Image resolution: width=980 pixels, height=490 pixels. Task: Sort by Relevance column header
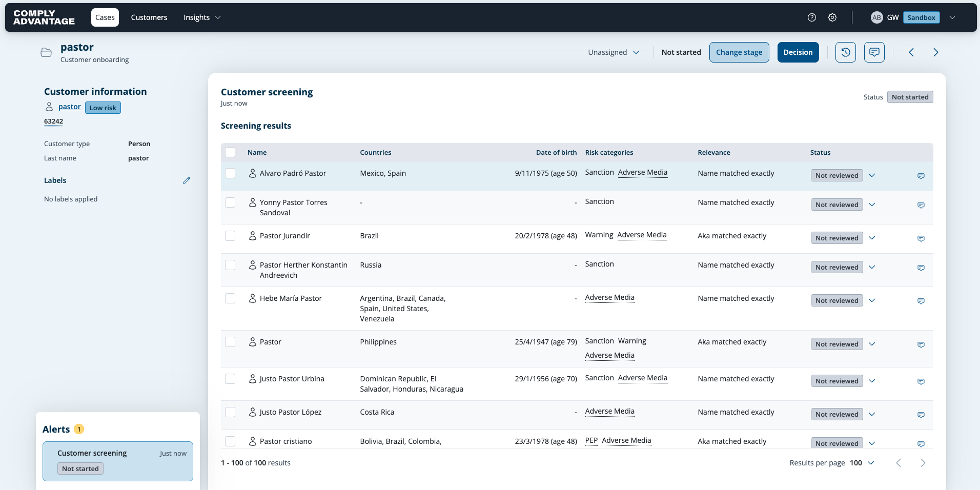click(x=714, y=152)
